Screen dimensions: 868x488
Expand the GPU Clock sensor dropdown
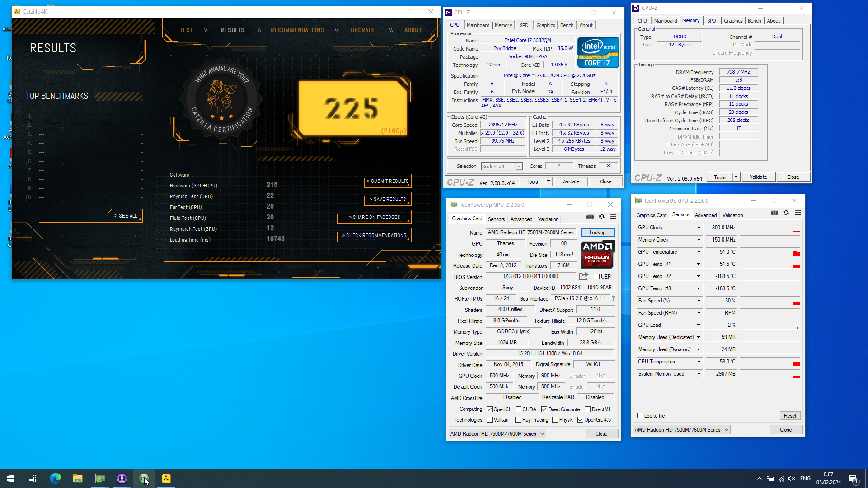click(x=699, y=228)
